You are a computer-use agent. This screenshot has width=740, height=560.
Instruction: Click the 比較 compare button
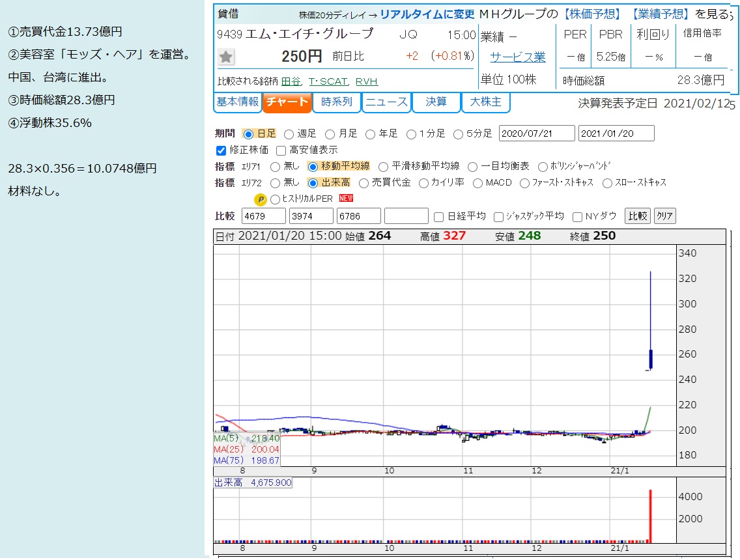click(x=638, y=216)
